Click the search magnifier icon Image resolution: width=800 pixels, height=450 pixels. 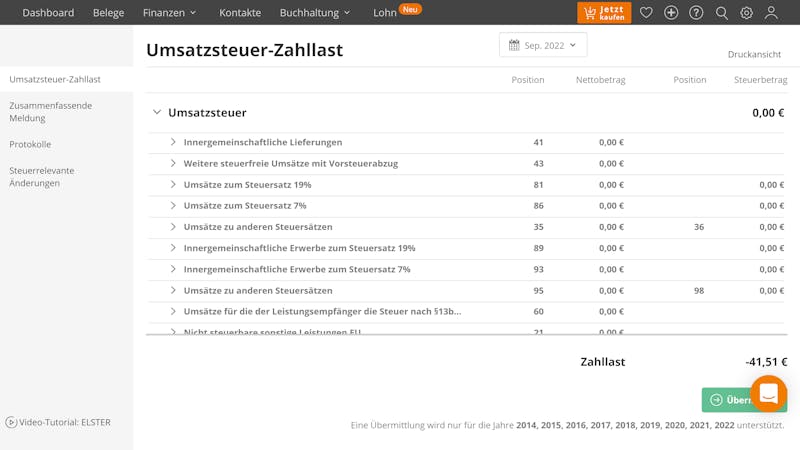(x=721, y=13)
